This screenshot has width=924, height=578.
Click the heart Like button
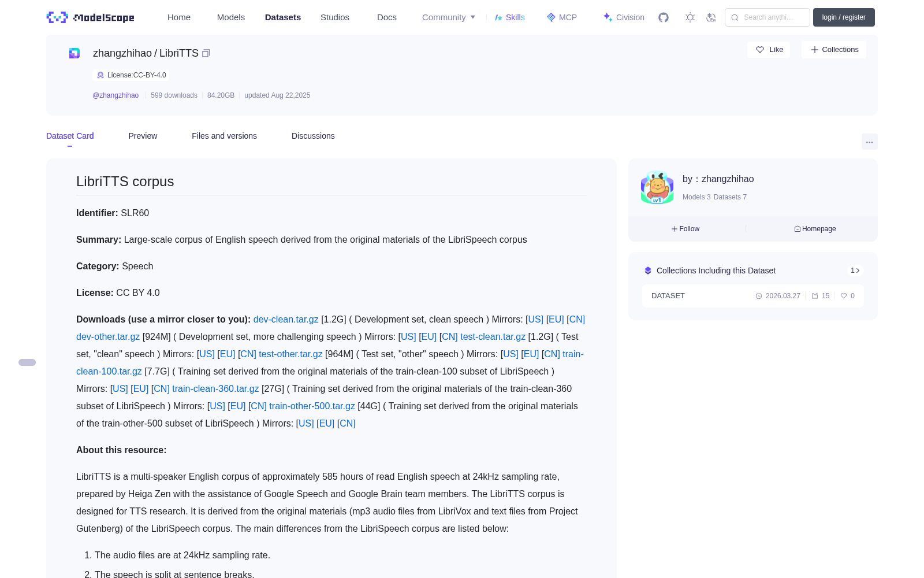point(769,50)
